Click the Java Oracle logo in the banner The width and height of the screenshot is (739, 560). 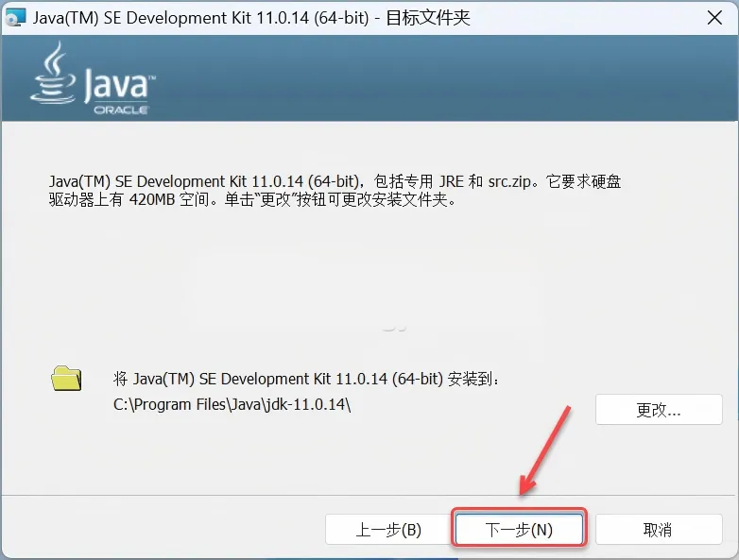click(x=93, y=78)
